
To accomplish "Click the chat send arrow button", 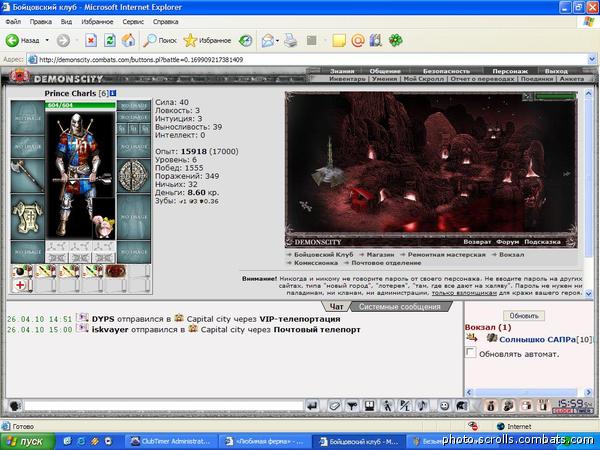I will pos(313,406).
